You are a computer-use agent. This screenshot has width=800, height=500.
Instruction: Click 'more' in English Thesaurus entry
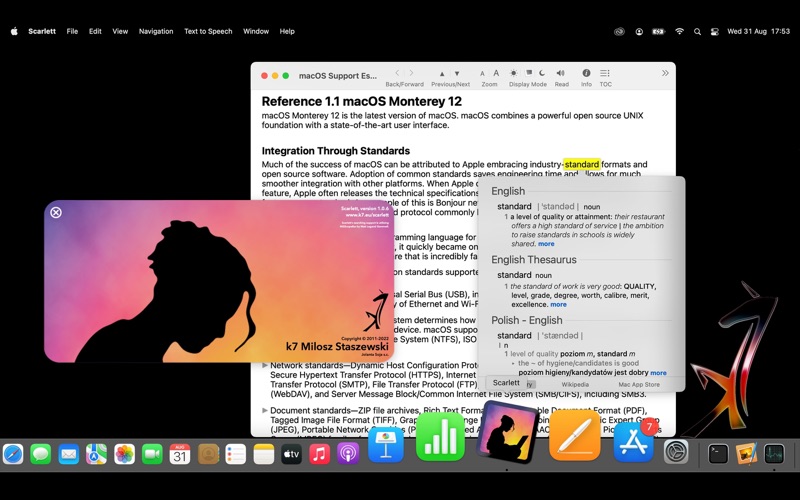558,305
